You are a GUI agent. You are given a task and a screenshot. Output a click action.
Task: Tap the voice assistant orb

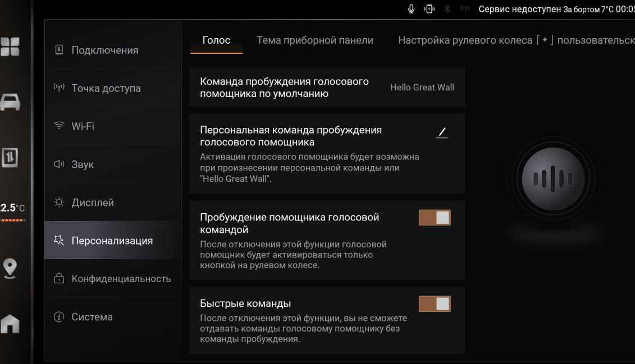(553, 178)
